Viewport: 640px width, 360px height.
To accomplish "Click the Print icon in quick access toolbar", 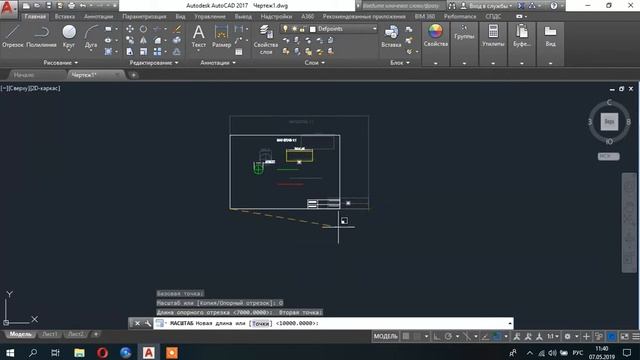I will point(71,6).
